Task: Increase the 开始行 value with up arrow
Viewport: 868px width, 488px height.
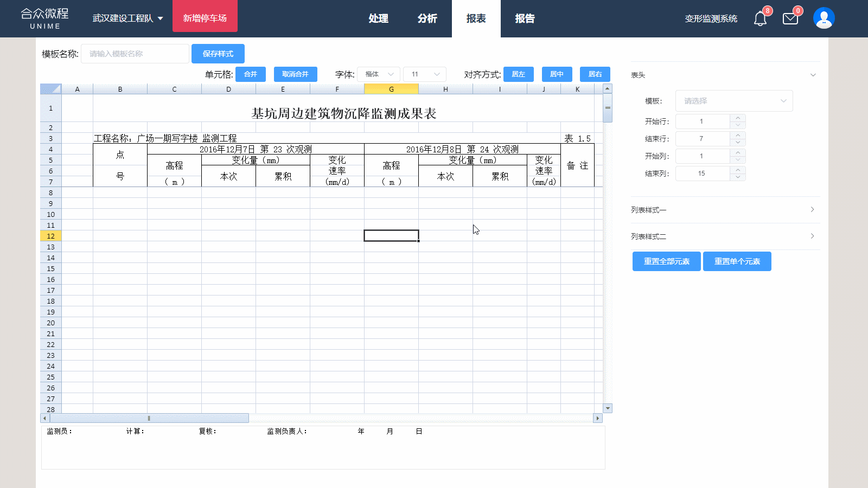Action: coord(738,118)
